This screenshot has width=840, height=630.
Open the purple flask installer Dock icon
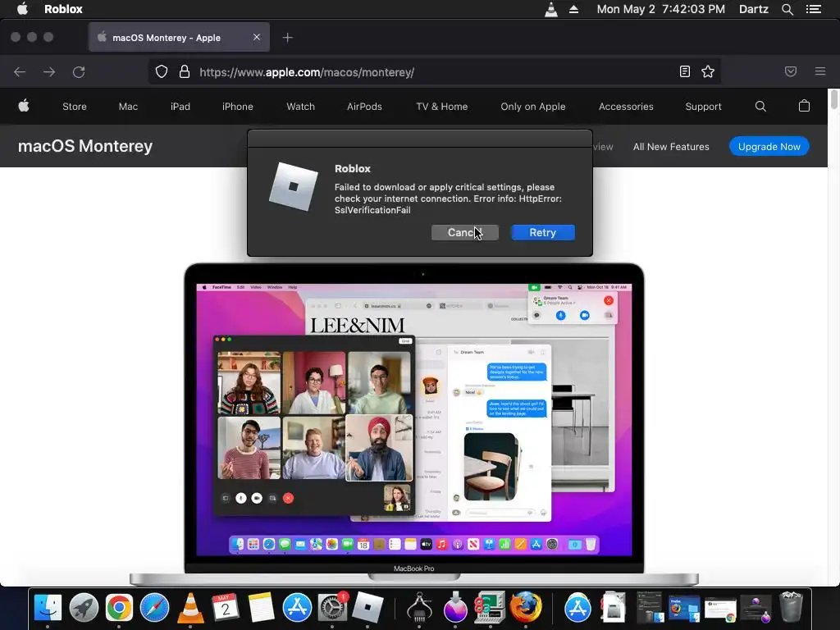(455, 608)
